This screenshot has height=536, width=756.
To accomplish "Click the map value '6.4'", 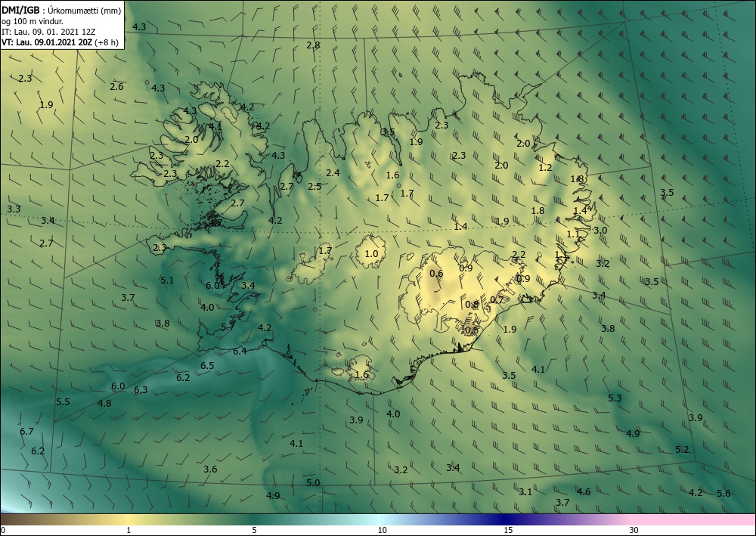I will 240,352.
